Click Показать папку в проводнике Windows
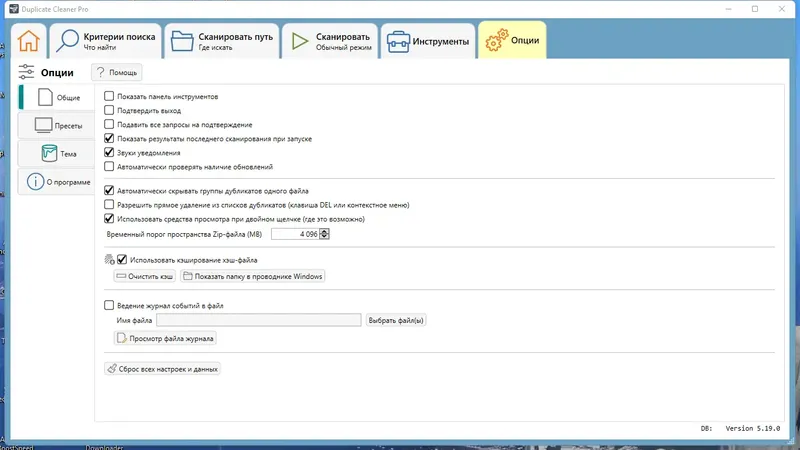The image size is (800, 450). click(253, 276)
